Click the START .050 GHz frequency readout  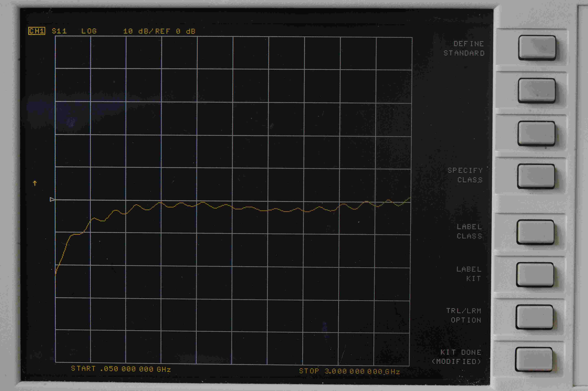pos(121,369)
